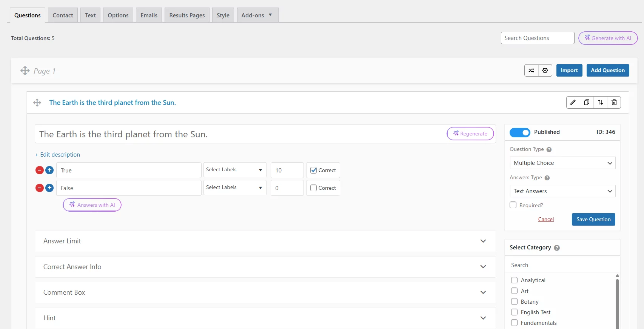Click the ID: 346 text
Viewport: 644px width, 329px height.
click(x=606, y=132)
